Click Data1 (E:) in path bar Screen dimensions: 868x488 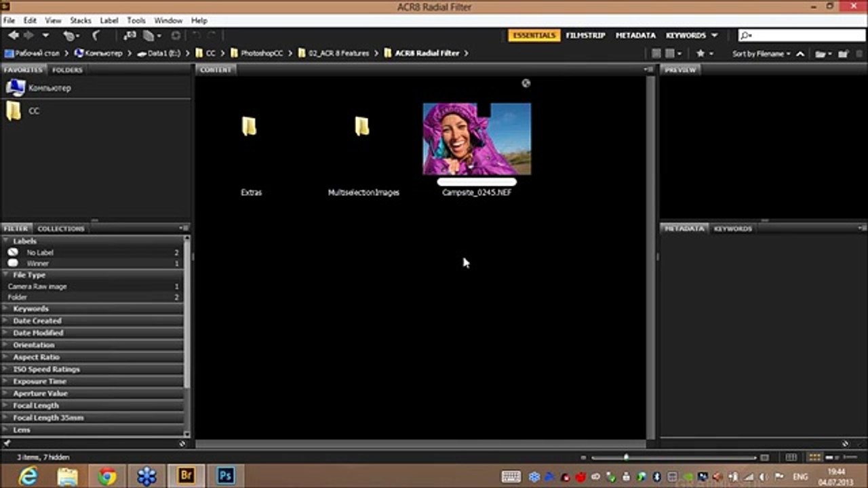point(159,53)
